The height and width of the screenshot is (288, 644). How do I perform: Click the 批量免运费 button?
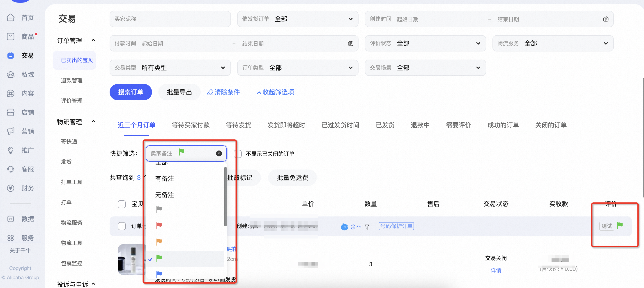point(292,178)
